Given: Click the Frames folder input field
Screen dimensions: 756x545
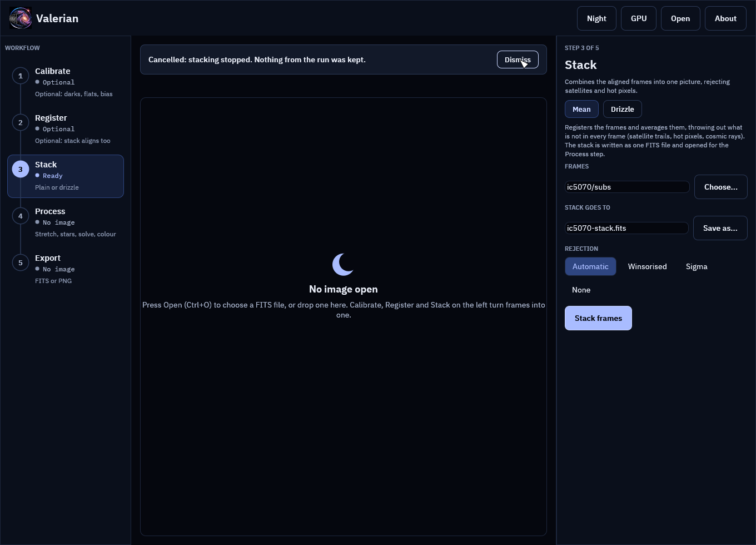Looking at the screenshot, I should point(627,187).
